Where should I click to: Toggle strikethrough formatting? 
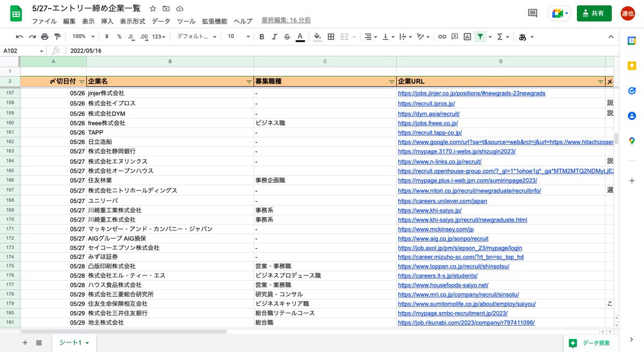(x=287, y=36)
